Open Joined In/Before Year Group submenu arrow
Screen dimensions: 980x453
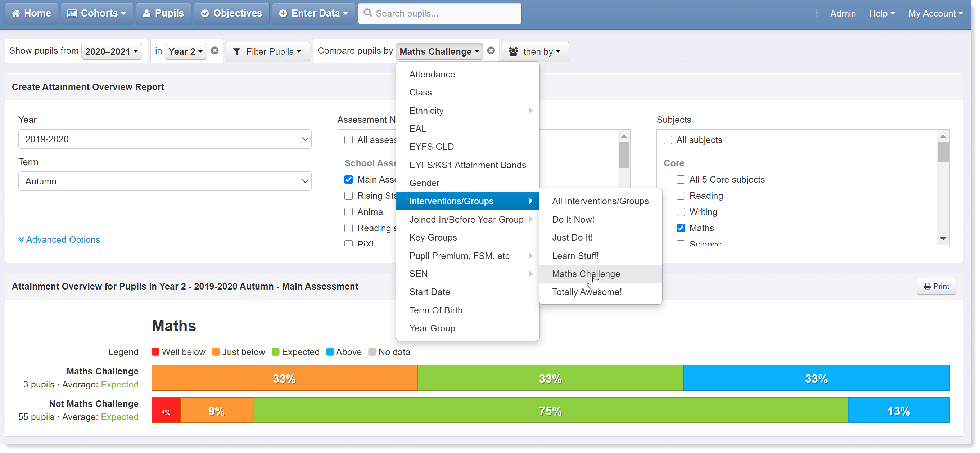(x=530, y=220)
